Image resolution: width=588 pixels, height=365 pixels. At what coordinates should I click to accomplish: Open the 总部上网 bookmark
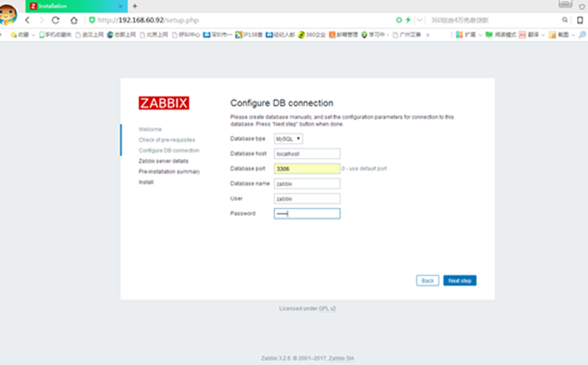tap(122, 35)
